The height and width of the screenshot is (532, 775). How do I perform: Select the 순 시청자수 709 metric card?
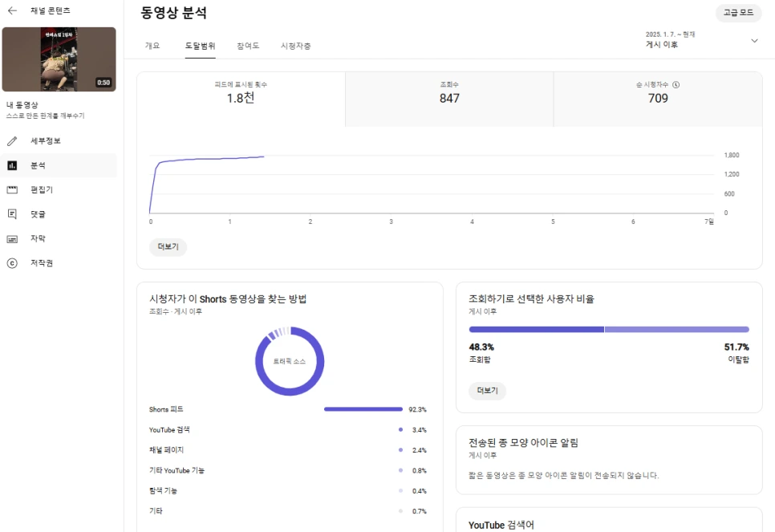pos(658,99)
